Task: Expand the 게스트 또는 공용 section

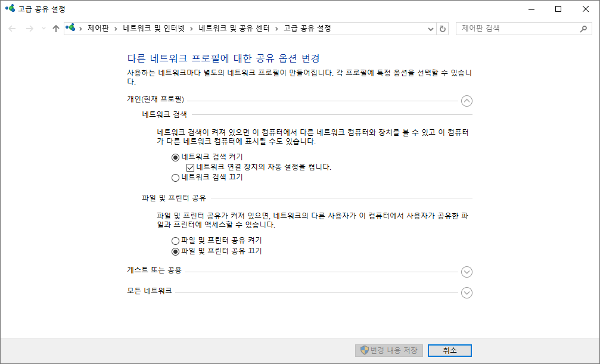Action: click(467, 272)
